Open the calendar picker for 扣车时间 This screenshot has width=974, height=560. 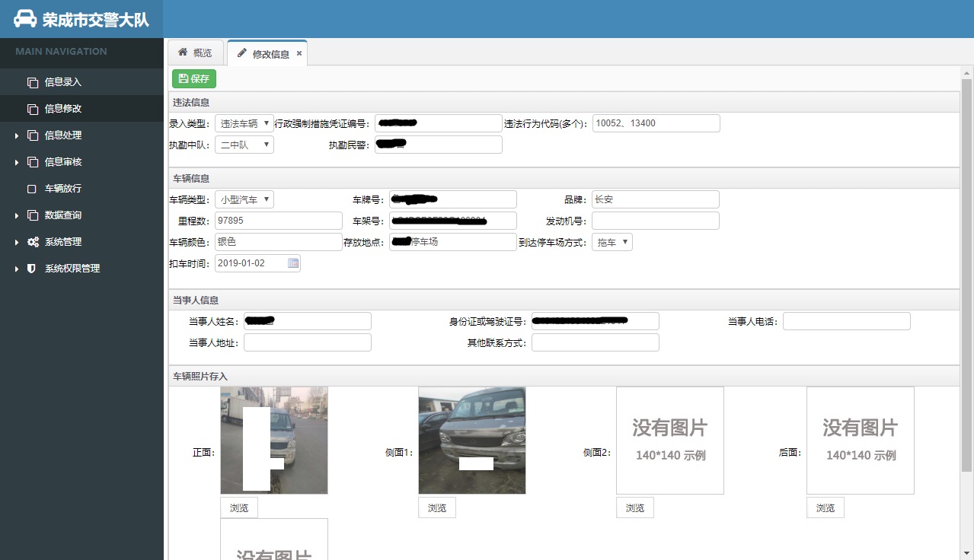[293, 263]
